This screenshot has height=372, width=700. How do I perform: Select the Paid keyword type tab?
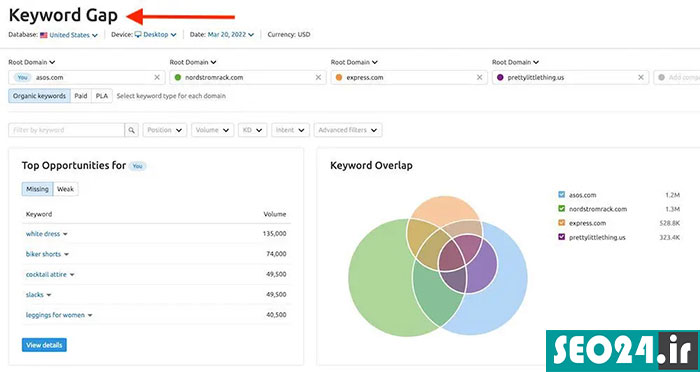coord(81,96)
